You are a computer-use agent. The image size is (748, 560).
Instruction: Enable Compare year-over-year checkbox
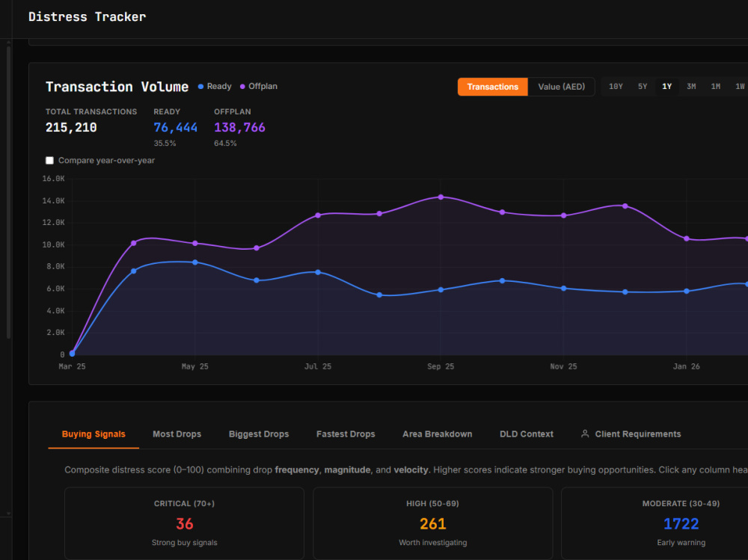pos(49,160)
